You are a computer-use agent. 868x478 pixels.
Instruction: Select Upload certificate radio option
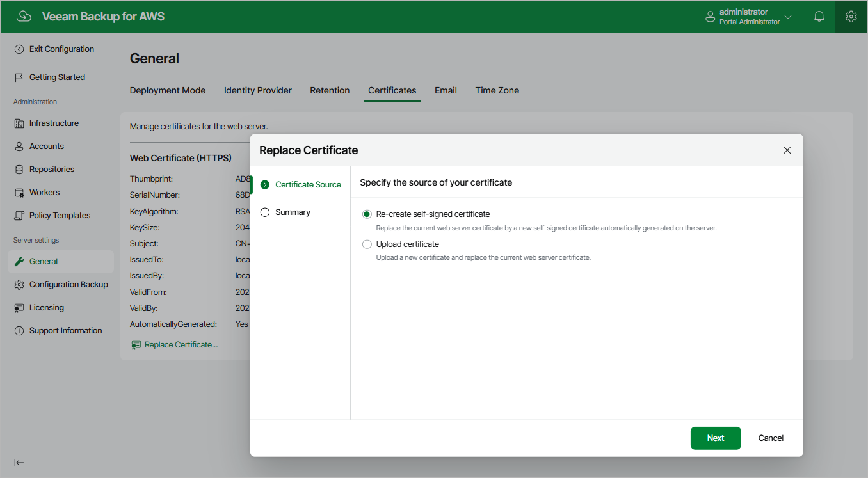(x=367, y=244)
